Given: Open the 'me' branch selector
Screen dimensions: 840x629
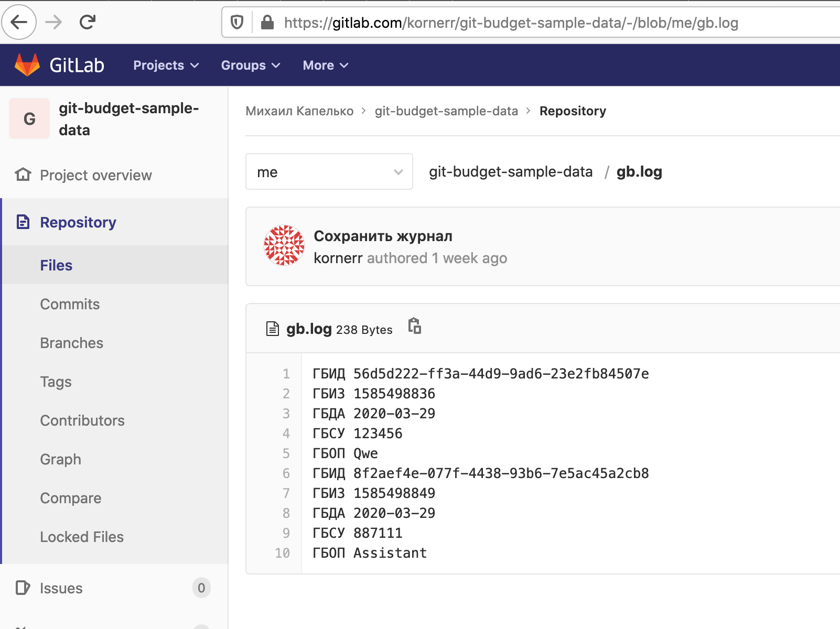Looking at the screenshot, I should (x=329, y=171).
